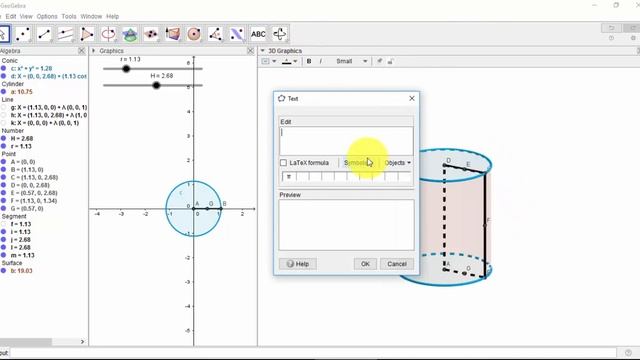Viewport: 640px width, 360px height.
Task: Click the input bar help icon
Action: pos(628,353)
